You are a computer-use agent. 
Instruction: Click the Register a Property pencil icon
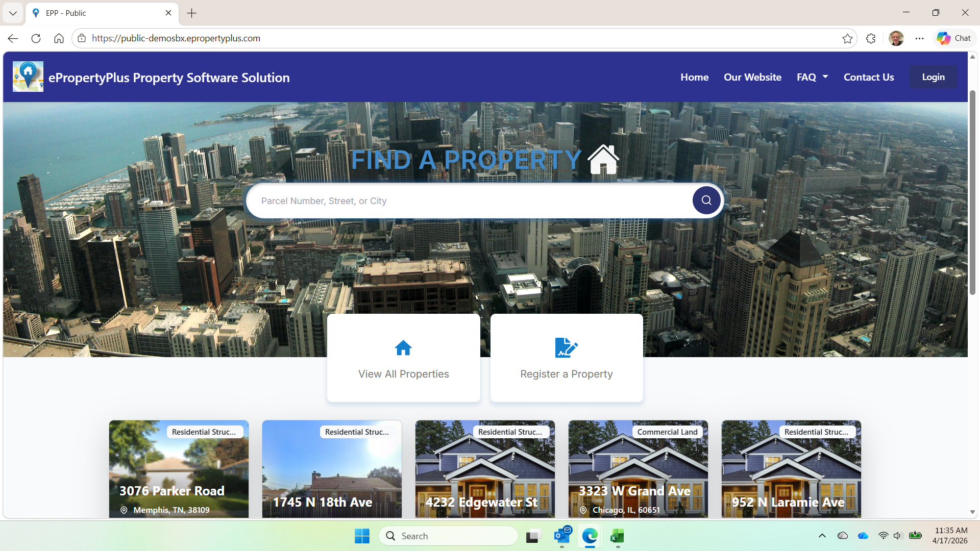(x=566, y=348)
